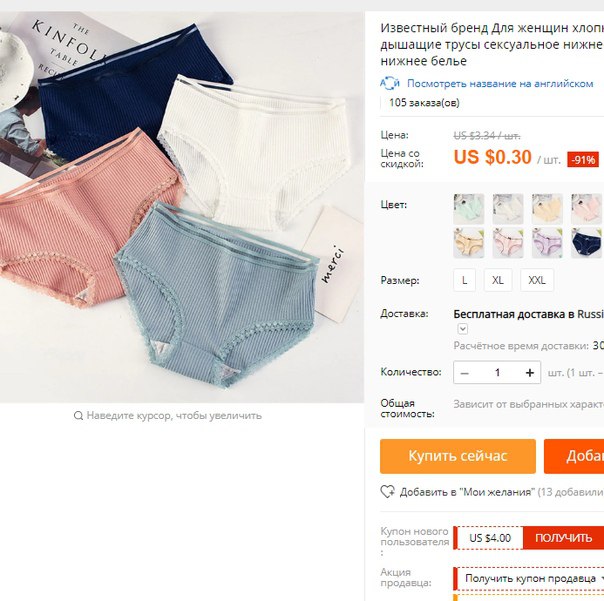Image resolution: width=604 pixels, height=601 pixels.
Task: Open the Получить купон продавца dropdown
Action: point(530,578)
